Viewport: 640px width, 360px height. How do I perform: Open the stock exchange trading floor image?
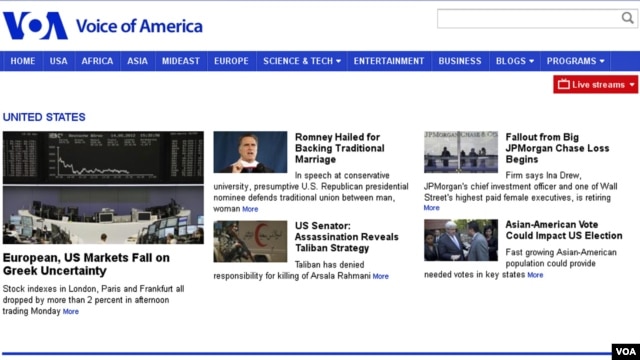pyautogui.click(x=103, y=188)
